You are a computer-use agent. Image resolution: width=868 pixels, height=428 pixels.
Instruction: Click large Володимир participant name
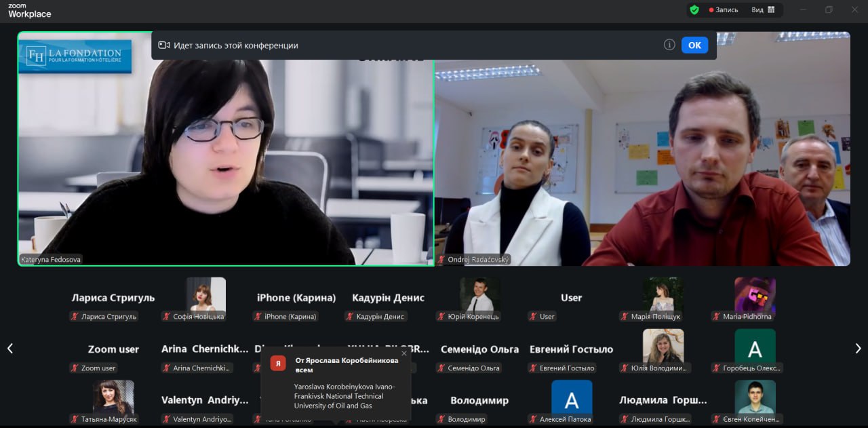coord(479,400)
